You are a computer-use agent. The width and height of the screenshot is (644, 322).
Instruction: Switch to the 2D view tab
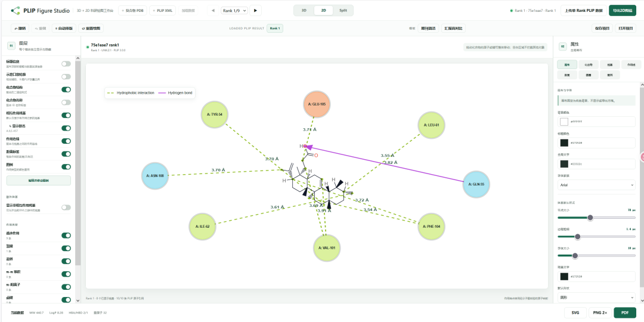(324, 11)
